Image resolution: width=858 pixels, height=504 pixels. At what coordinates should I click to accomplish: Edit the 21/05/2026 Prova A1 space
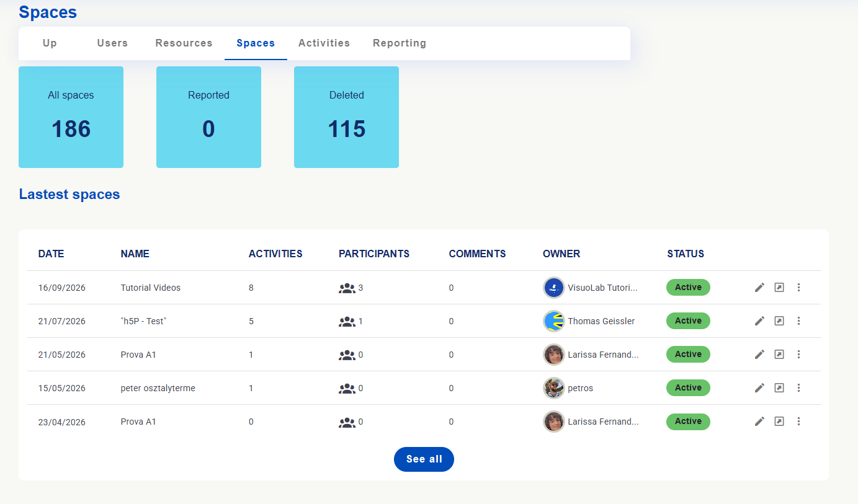pyautogui.click(x=759, y=355)
